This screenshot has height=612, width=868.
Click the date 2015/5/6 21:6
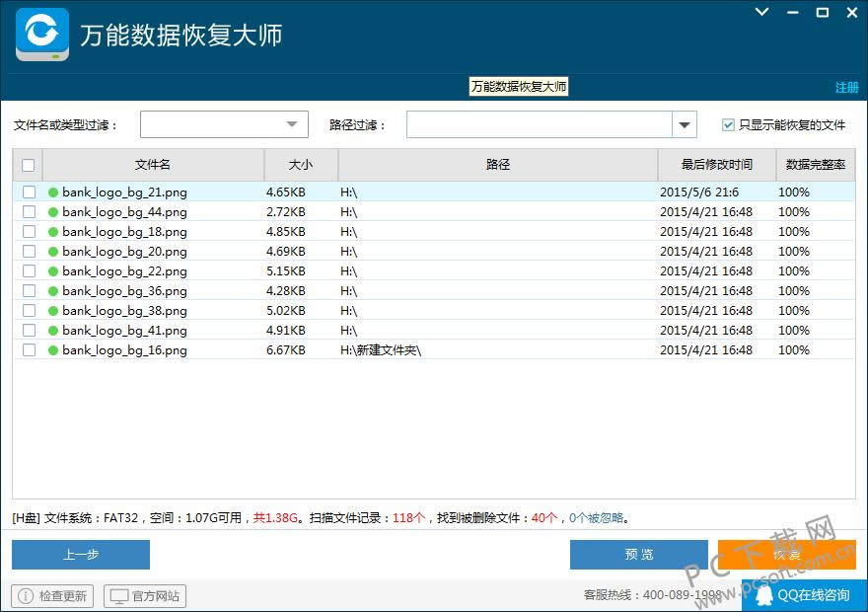pos(699,192)
